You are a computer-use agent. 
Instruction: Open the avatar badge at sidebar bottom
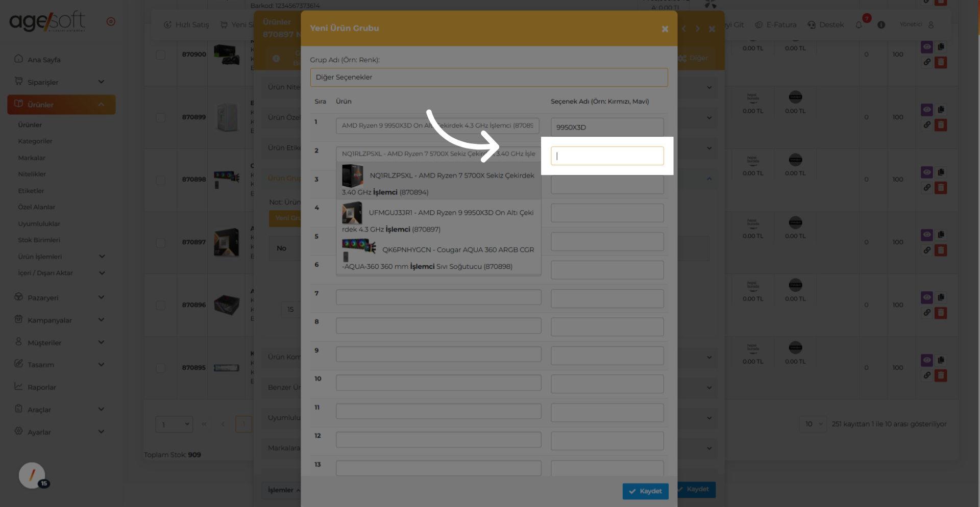[x=32, y=475]
